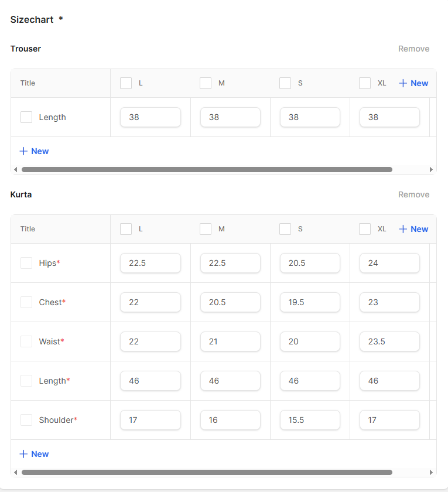
Task: Toggle the Shoulder row checkbox
Action: [26, 420]
